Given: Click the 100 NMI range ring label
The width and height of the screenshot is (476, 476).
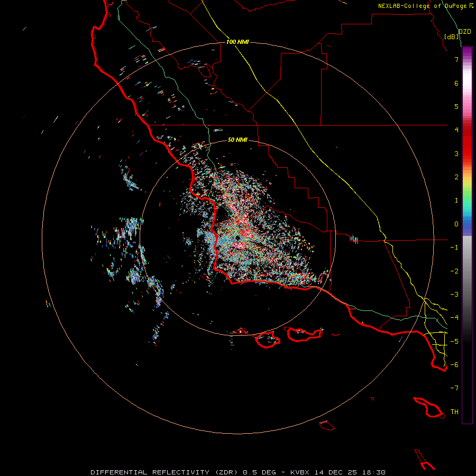Looking at the screenshot, I should point(237,42).
